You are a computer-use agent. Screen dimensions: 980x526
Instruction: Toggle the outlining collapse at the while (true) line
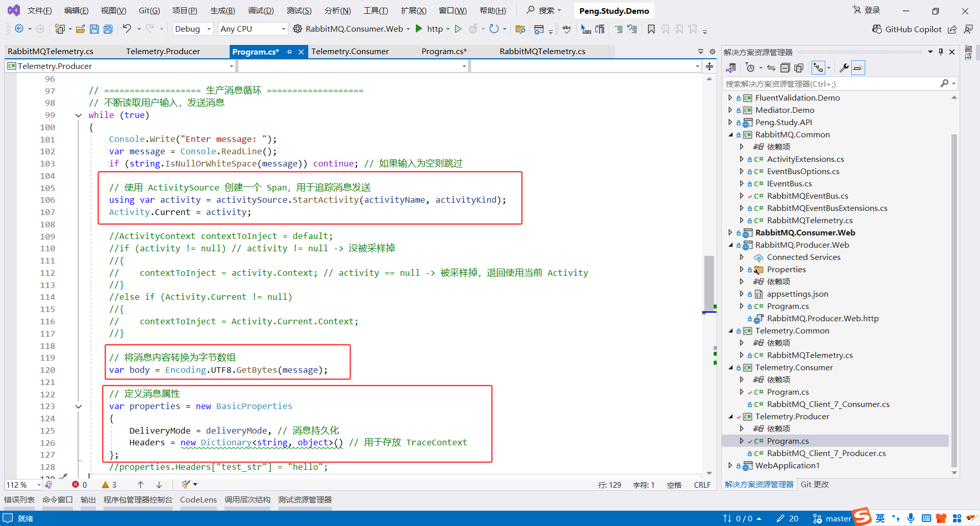coord(79,115)
